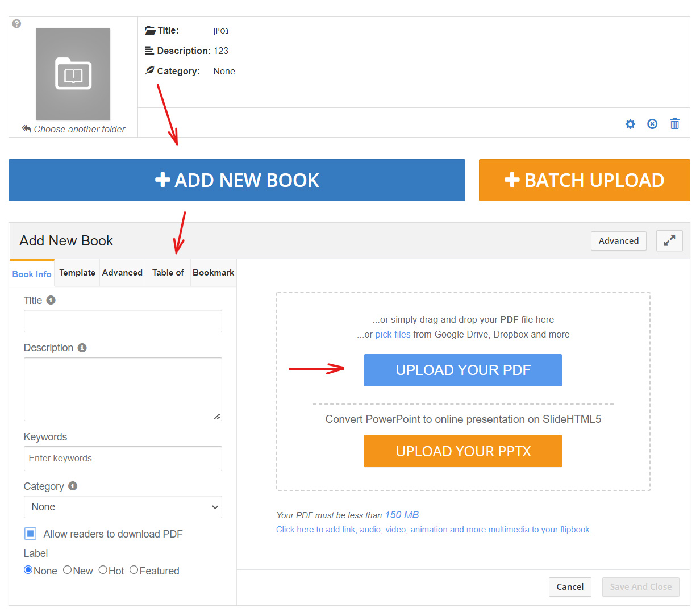Viewport: 700px width, 612px height.
Task: Click folder description value 123
Action: tap(221, 51)
